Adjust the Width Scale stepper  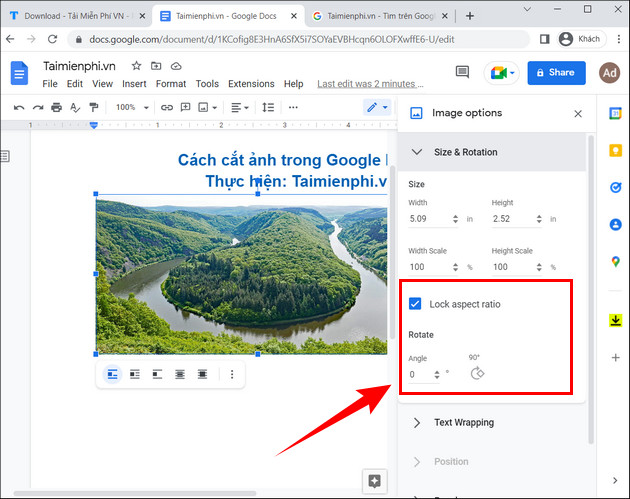[x=455, y=267]
